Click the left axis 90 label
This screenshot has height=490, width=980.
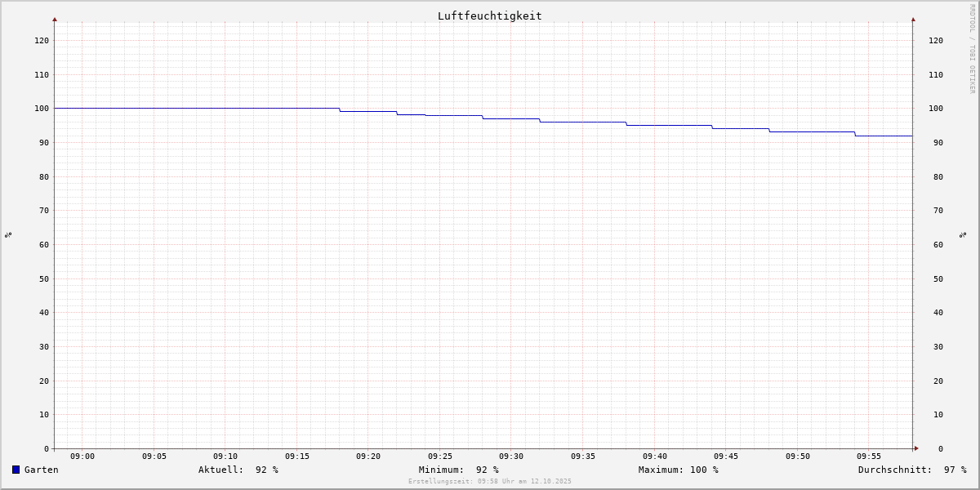click(x=44, y=143)
